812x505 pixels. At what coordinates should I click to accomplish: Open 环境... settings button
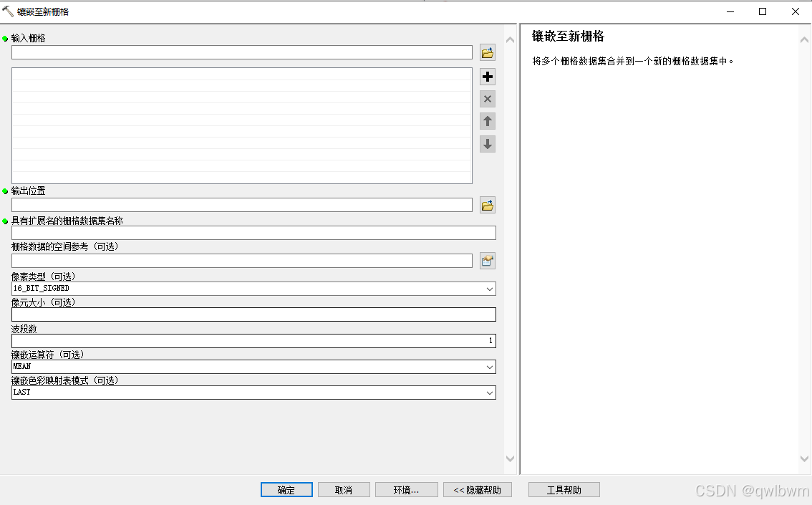(407, 490)
